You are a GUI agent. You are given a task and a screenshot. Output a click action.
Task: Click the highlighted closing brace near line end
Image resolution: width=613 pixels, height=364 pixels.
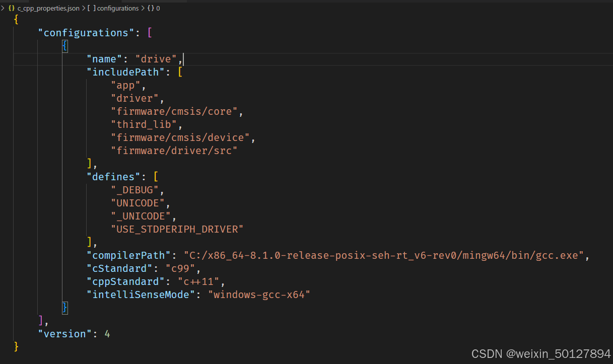point(65,308)
